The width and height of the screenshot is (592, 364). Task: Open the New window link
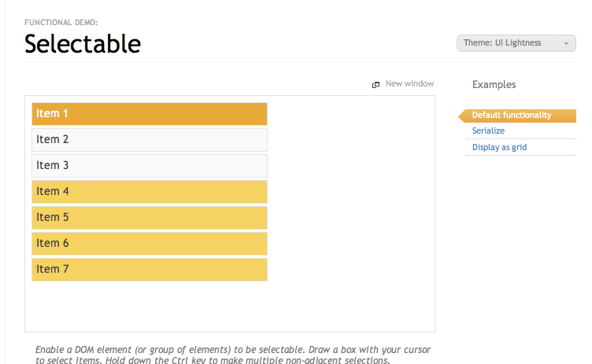coord(409,84)
